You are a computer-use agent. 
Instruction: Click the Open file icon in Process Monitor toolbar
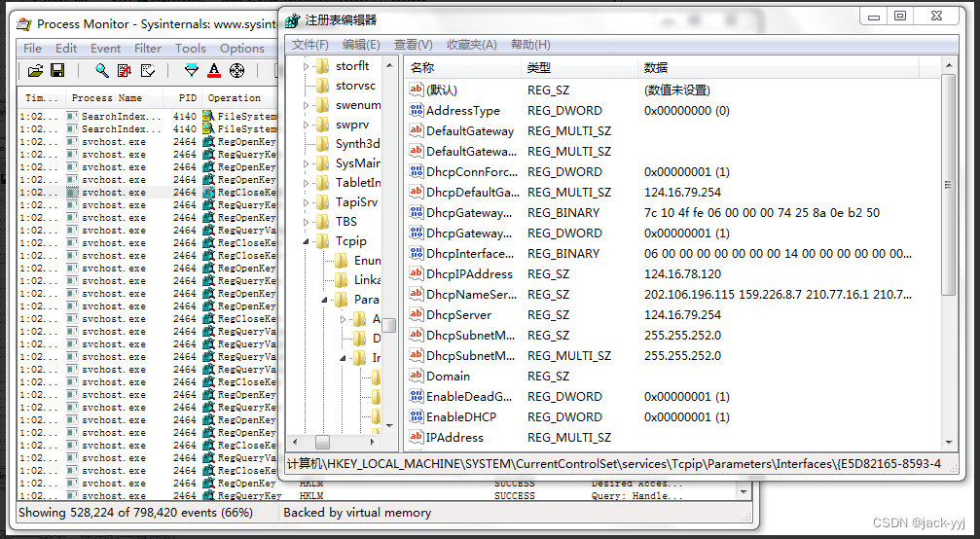click(35, 71)
